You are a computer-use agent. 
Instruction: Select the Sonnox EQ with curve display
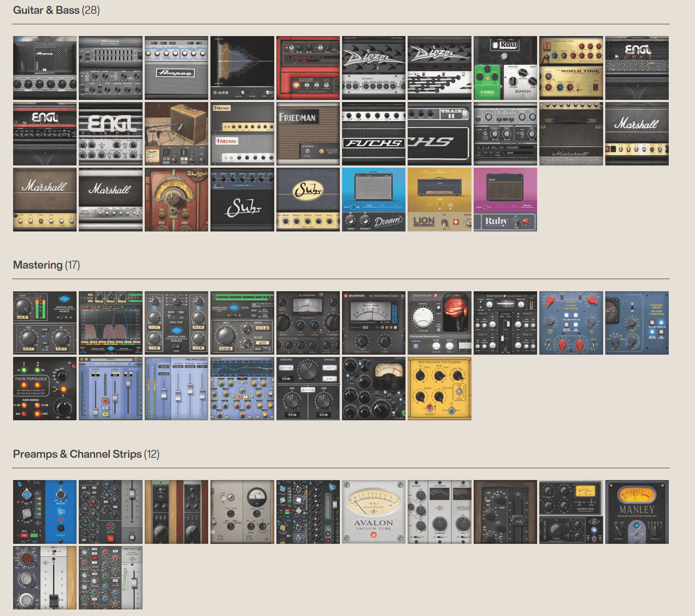pos(242,389)
